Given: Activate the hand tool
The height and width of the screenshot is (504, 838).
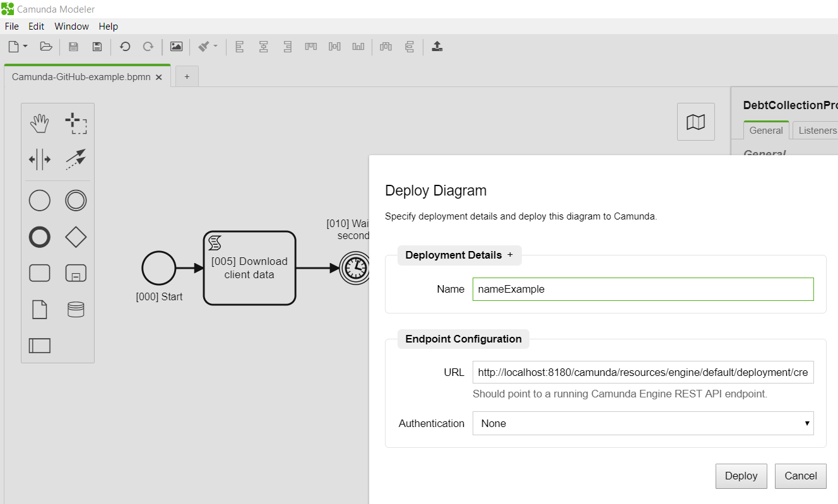Looking at the screenshot, I should coord(40,124).
